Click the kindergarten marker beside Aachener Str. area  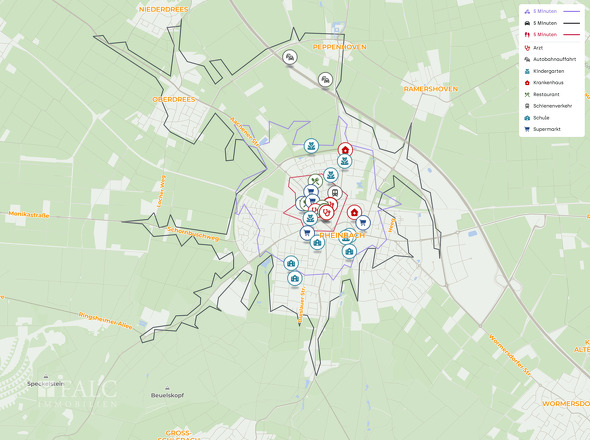click(311, 146)
